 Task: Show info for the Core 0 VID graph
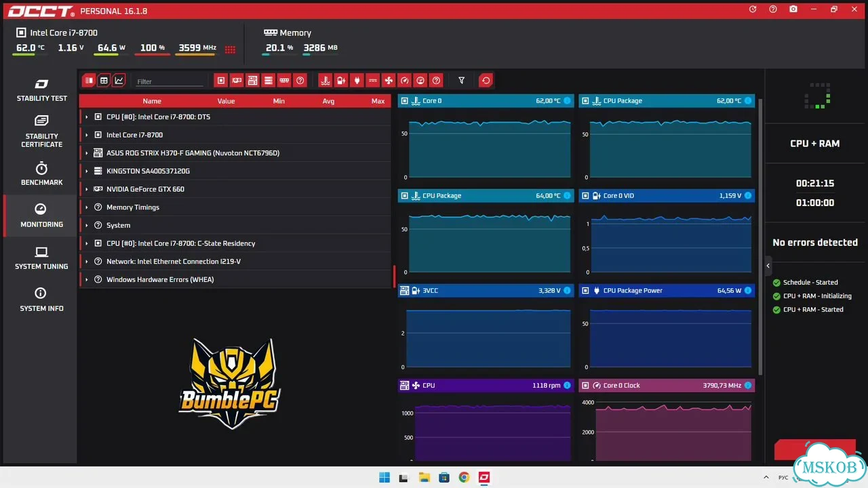(x=748, y=196)
